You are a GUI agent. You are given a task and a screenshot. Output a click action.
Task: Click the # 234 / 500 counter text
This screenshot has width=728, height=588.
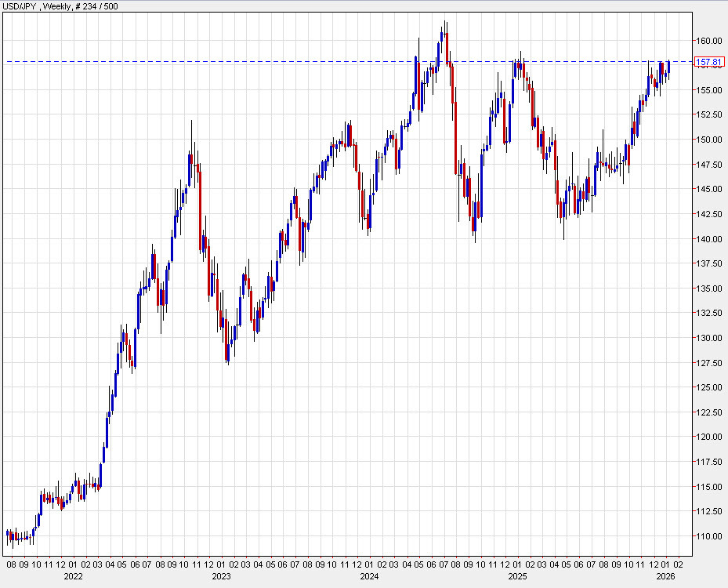pyautogui.click(x=92, y=7)
